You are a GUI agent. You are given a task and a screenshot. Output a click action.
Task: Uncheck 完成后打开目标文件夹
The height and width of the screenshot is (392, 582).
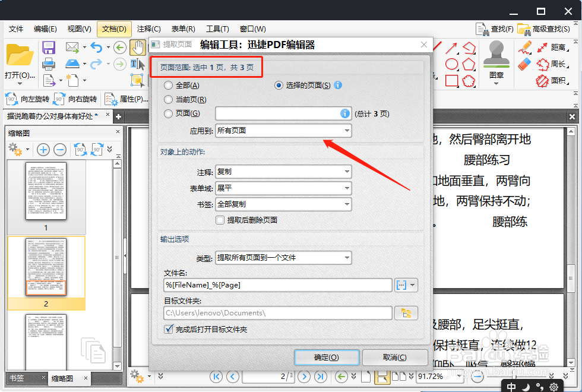point(167,329)
